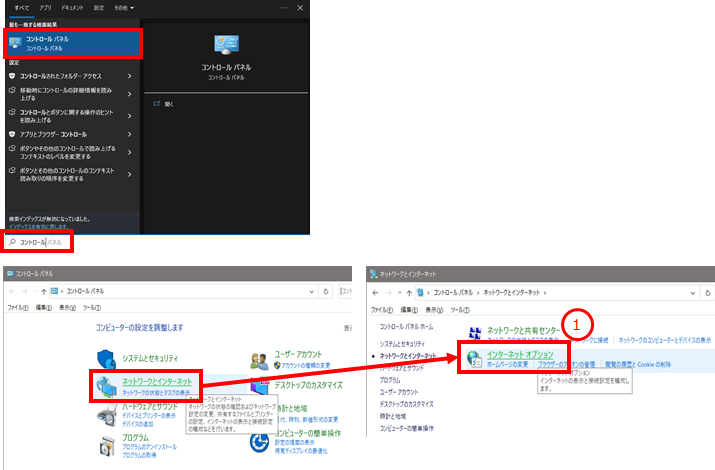Open デスクトップのカスタマイズ category link
The width and height of the screenshot is (715, 470).
pyautogui.click(x=308, y=385)
